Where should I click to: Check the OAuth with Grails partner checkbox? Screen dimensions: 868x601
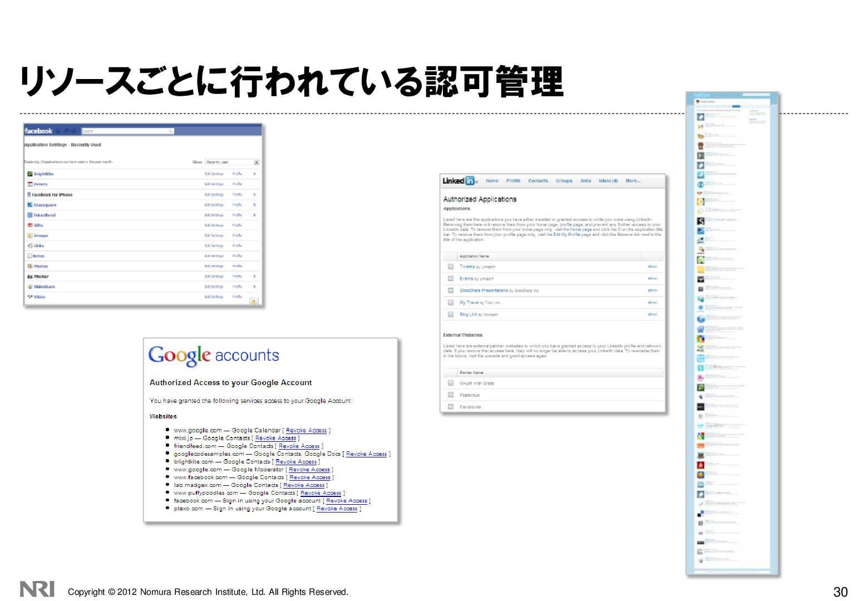451,383
